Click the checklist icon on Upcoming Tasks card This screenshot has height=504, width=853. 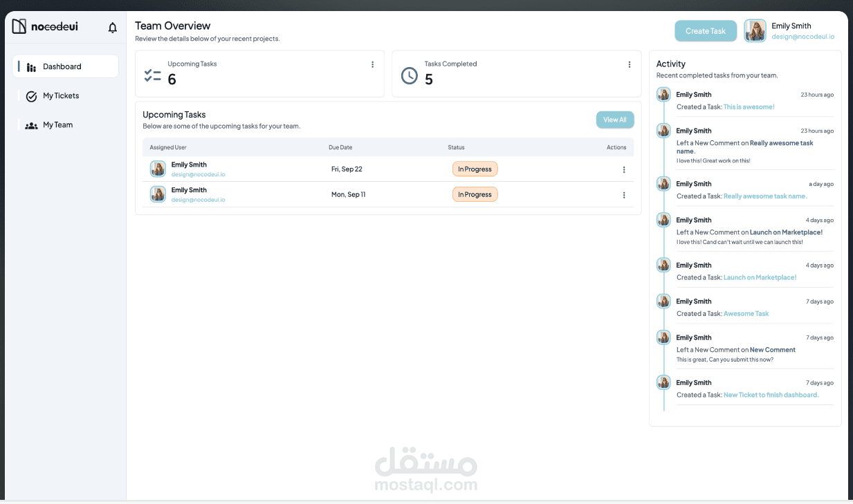click(152, 75)
